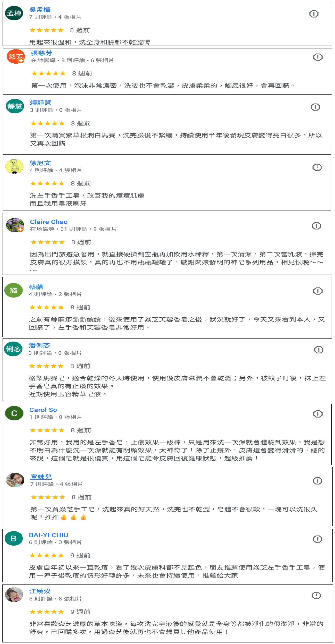Report Carol So's review with flag icon

(x=318, y=414)
